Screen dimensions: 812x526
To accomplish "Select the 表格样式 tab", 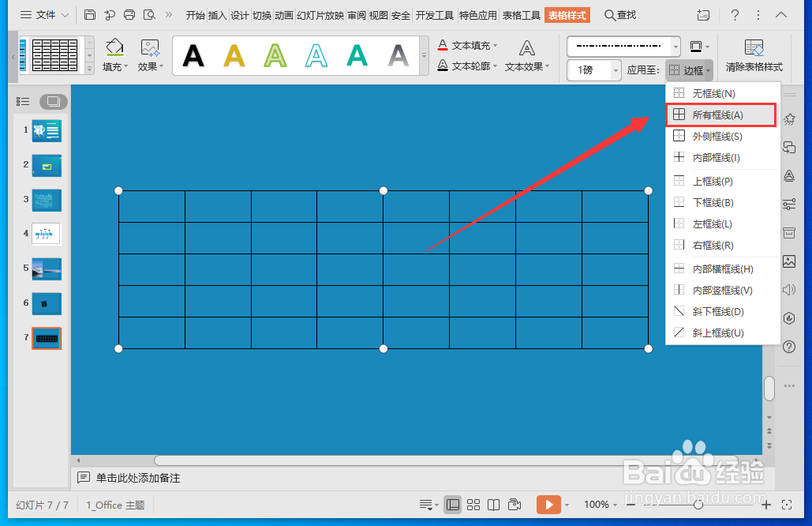I will click(567, 16).
